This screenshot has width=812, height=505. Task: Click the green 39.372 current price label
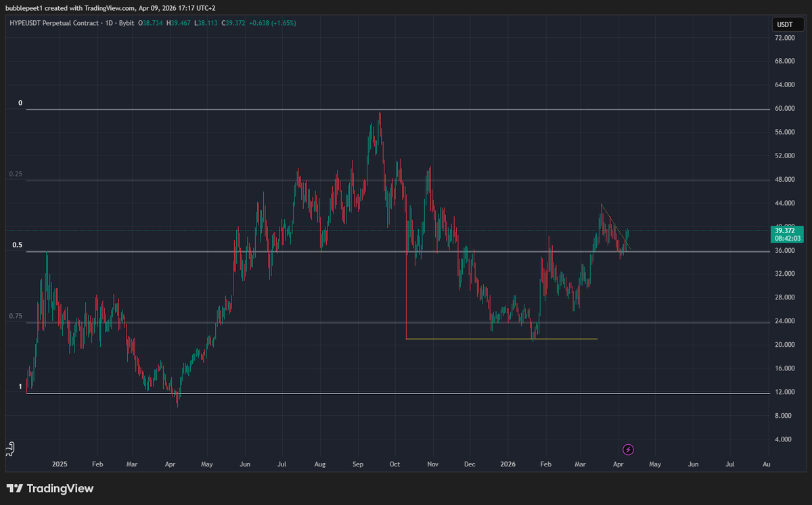coord(787,230)
